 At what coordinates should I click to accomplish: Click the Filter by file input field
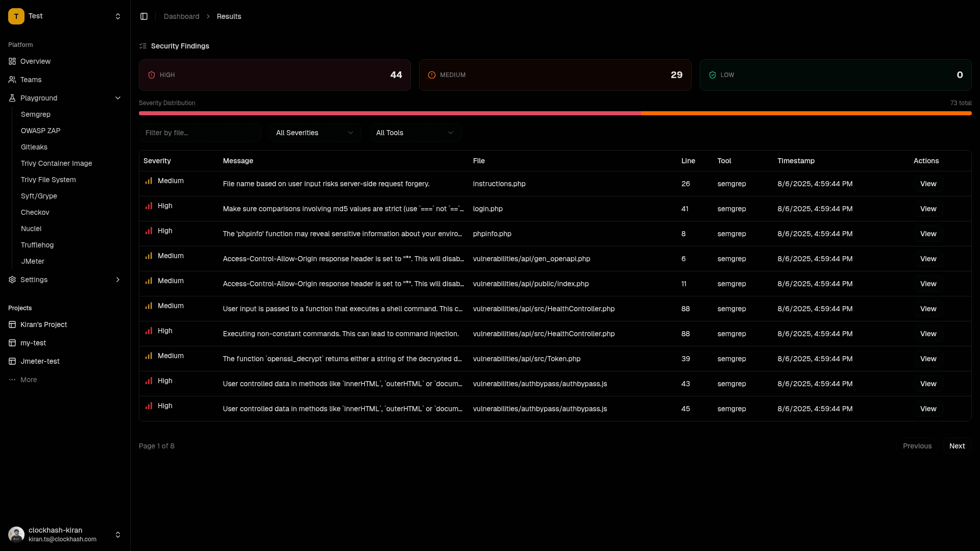200,133
